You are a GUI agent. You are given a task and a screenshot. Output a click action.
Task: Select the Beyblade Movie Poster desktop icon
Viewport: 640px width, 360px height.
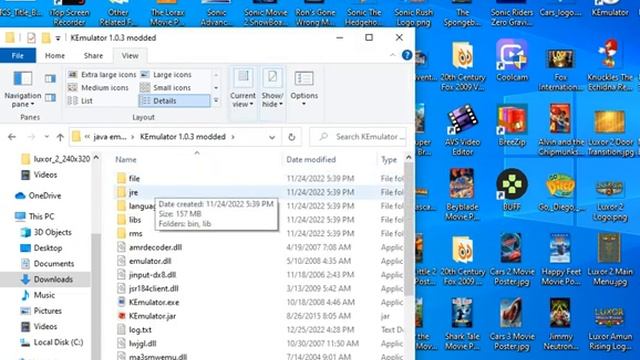tap(462, 195)
